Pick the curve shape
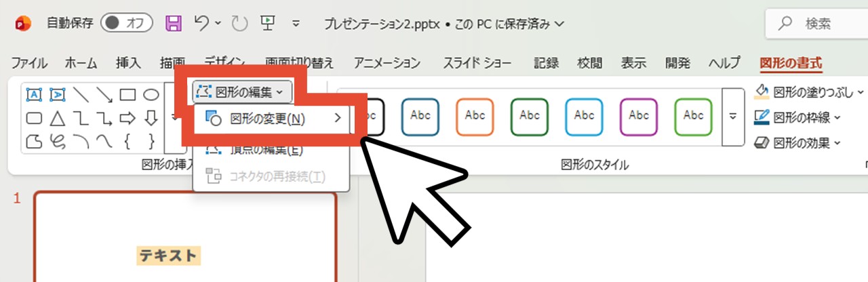868x282 pixels. point(104,141)
